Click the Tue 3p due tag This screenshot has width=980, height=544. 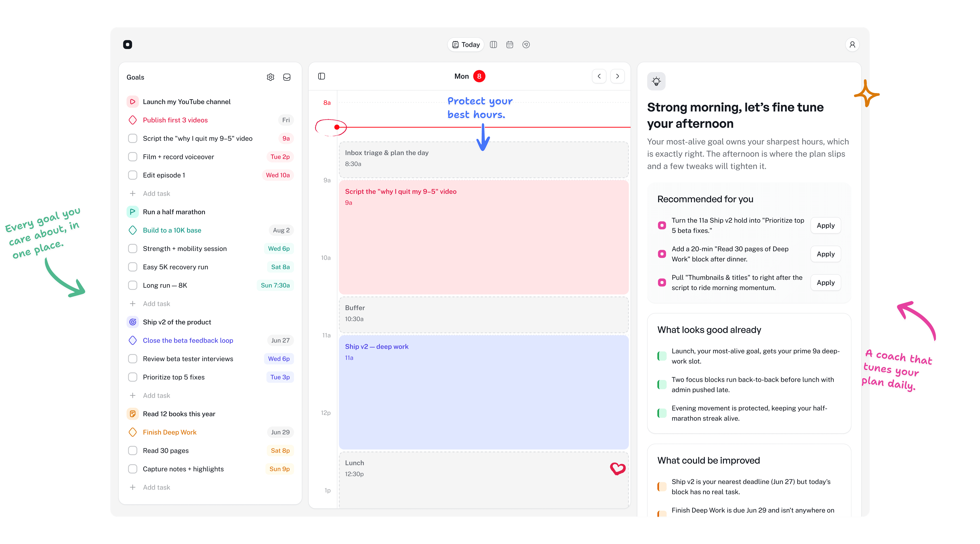pos(280,377)
